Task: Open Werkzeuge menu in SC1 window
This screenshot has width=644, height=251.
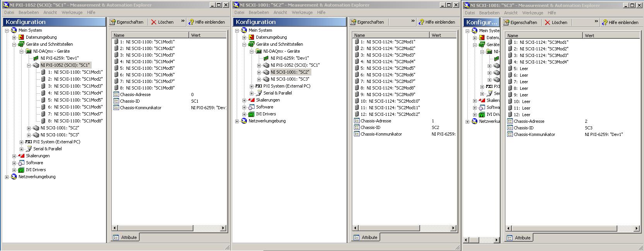Action: click(72, 12)
